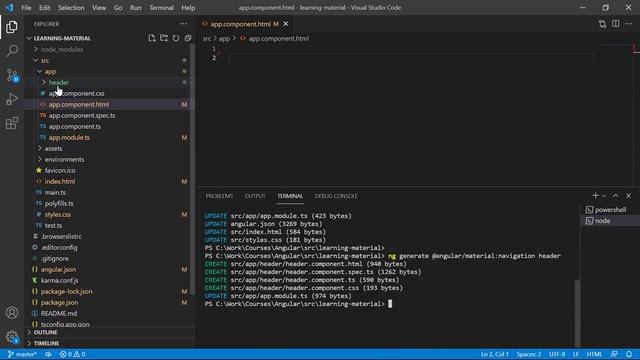The image size is (640, 360).
Task: Open the Run menu
Action: 136,8
